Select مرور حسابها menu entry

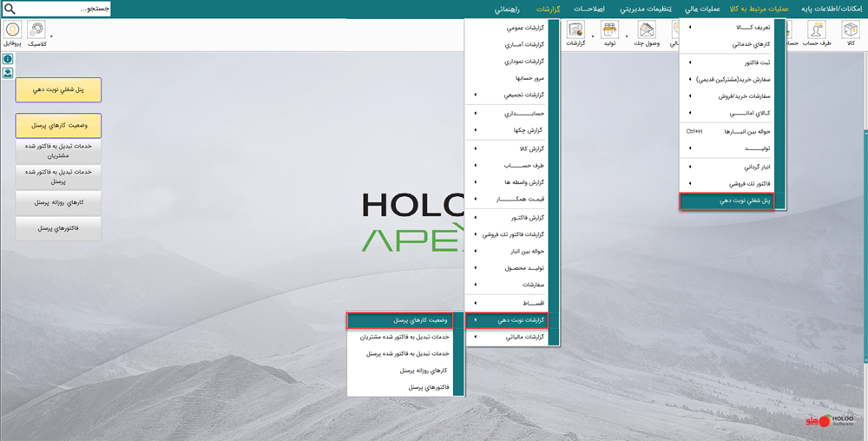(506, 78)
